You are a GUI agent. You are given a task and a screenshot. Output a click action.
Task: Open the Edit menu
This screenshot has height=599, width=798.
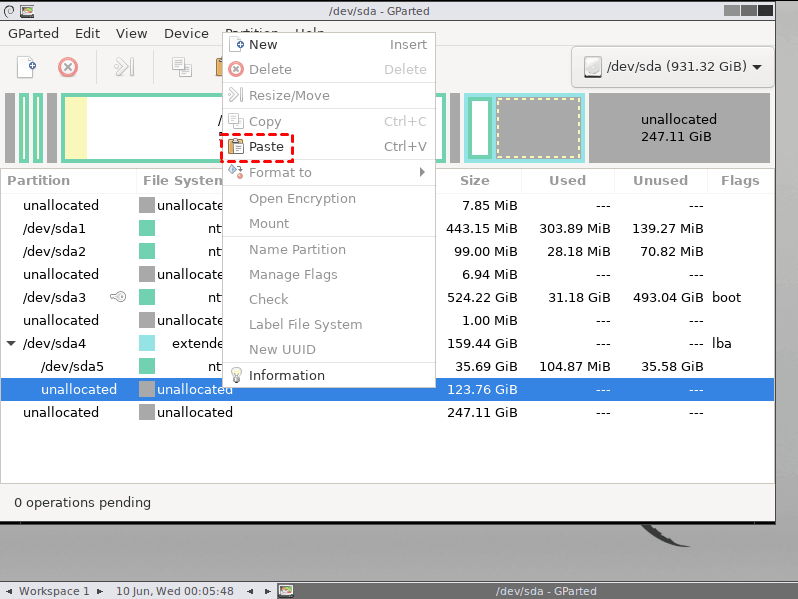88,33
